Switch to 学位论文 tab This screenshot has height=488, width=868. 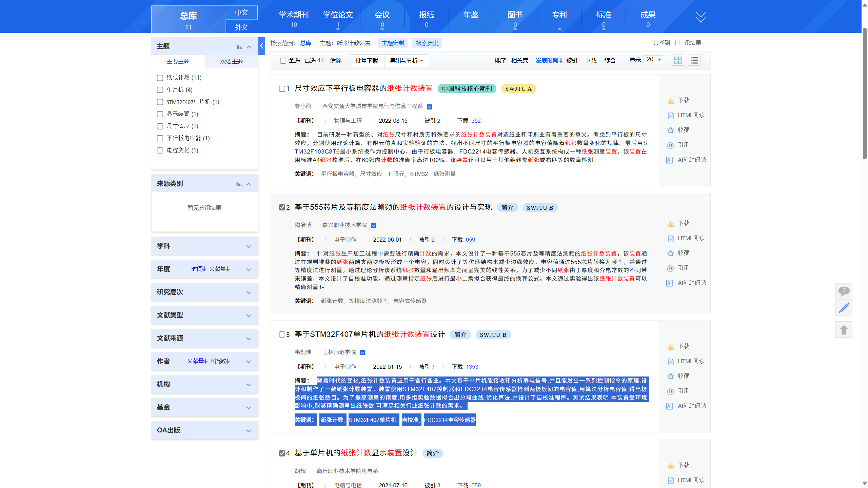(x=338, y=16)
